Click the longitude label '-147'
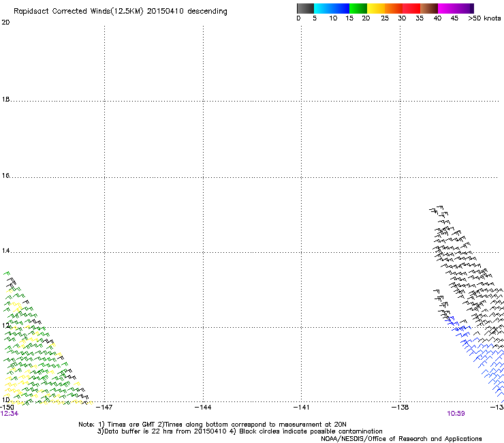The image size is (504, 443). click(x=104, y=408)
